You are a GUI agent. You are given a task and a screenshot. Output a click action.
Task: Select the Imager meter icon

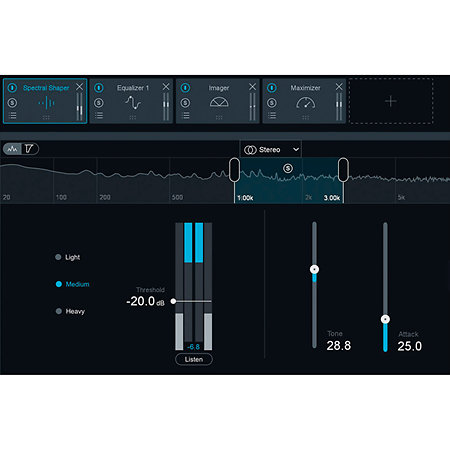tap(219, 102)
